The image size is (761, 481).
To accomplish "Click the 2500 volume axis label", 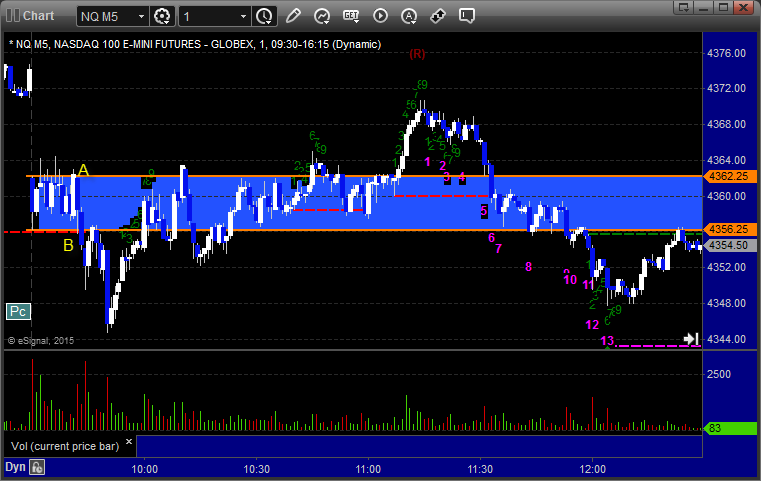I will coord(719,374).
